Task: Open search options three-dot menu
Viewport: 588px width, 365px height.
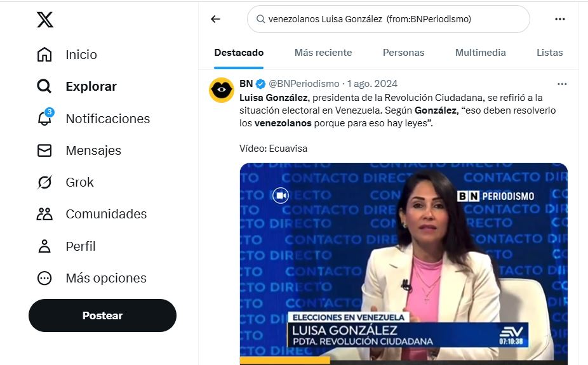Action: point(560,19)
